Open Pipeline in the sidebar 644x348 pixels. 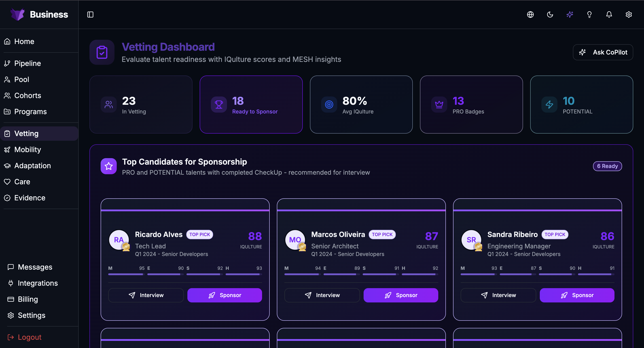[x=28, y=63]
